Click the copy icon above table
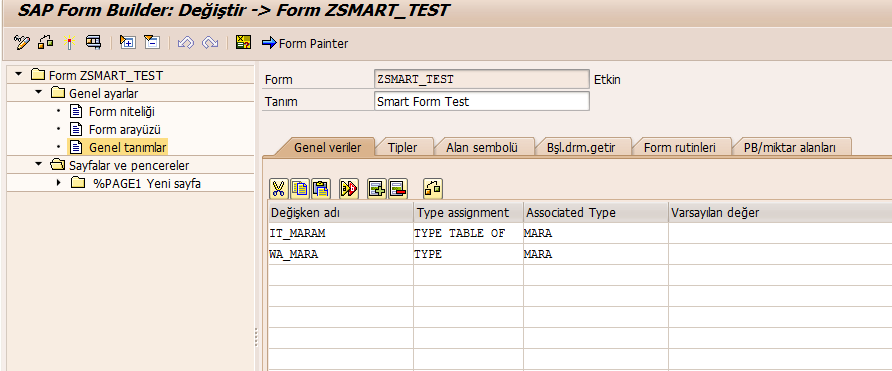The image size is (892, 371). tap(300, 188)
